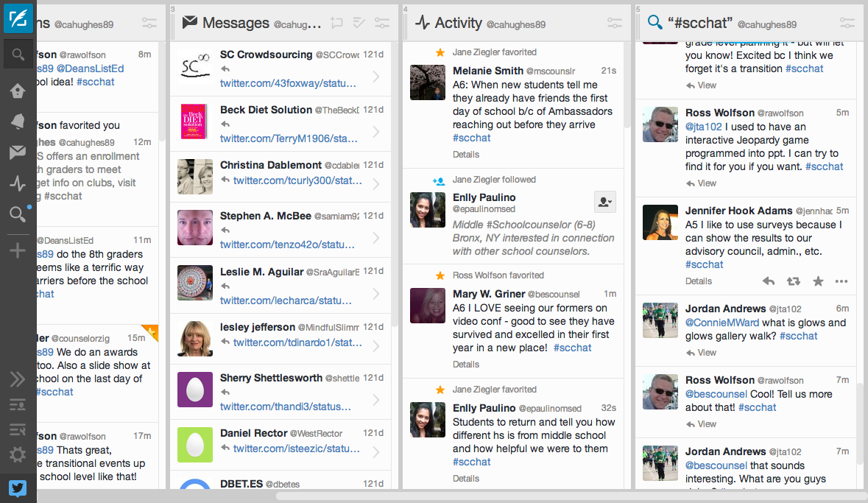The image size is (868, 503).
Task: Click @jta102 mention in Ross Wolfson tweet
Action: tap(704, 127)
